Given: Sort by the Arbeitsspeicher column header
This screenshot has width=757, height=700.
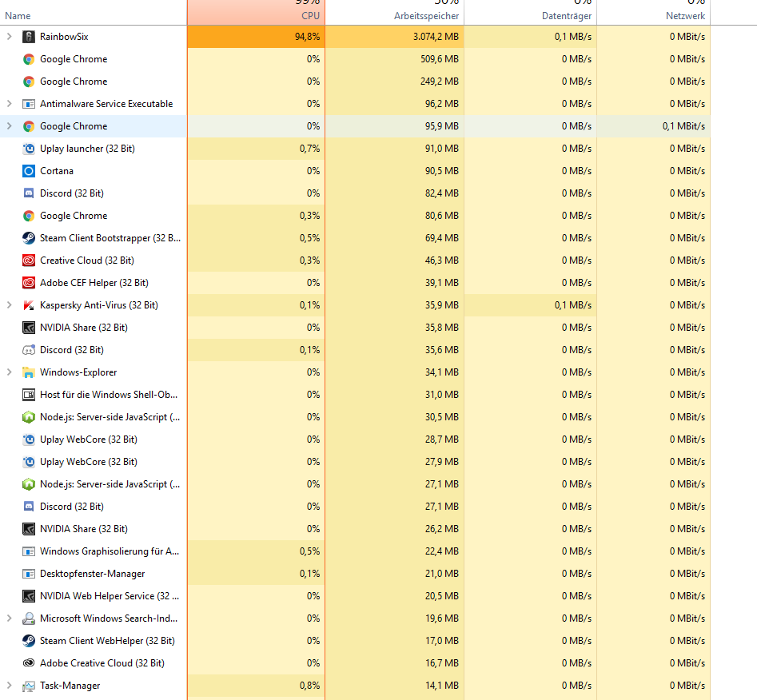Looking at the screenshot, I should (394, 13).
